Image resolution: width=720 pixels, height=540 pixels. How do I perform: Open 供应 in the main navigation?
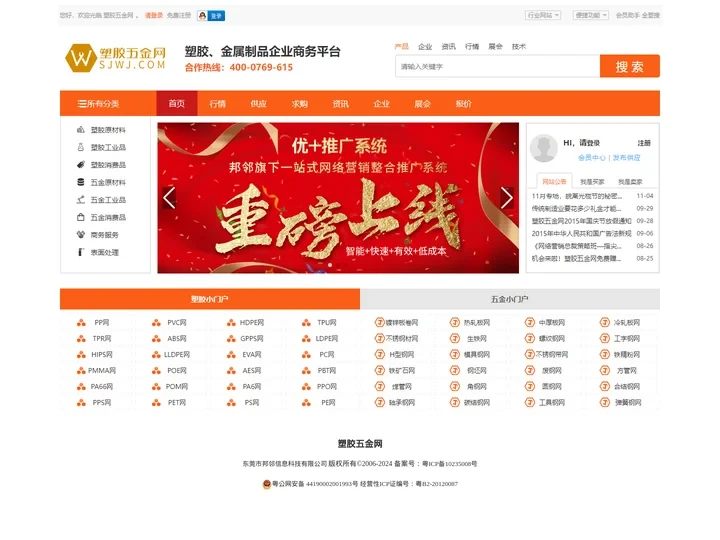pyautogui.click(x=259, y=103)
